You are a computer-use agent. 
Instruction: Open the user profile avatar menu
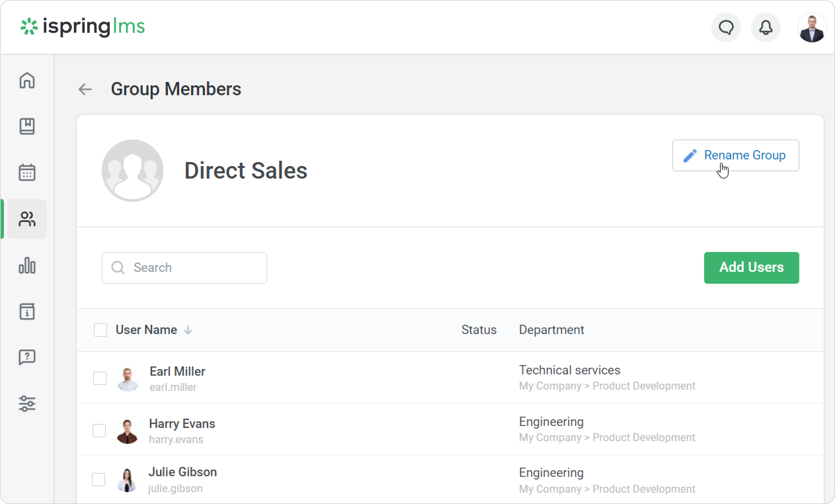coord(812,28)
